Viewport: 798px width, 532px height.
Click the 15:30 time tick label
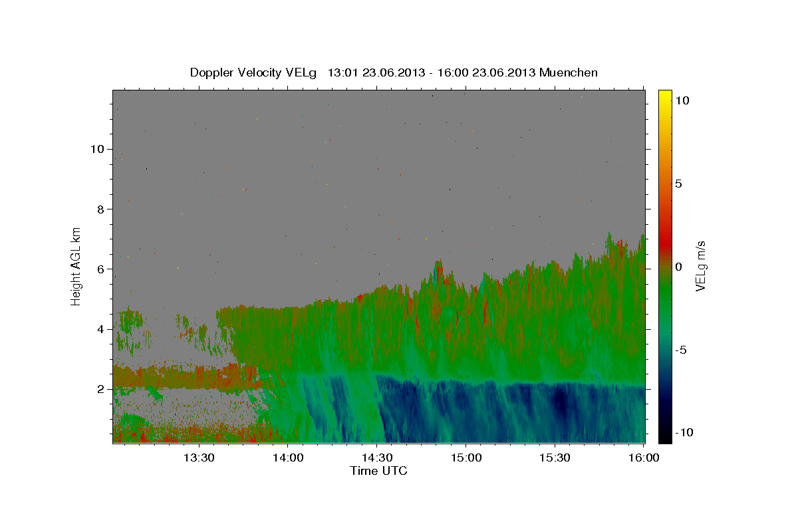(x=555, y=458)
